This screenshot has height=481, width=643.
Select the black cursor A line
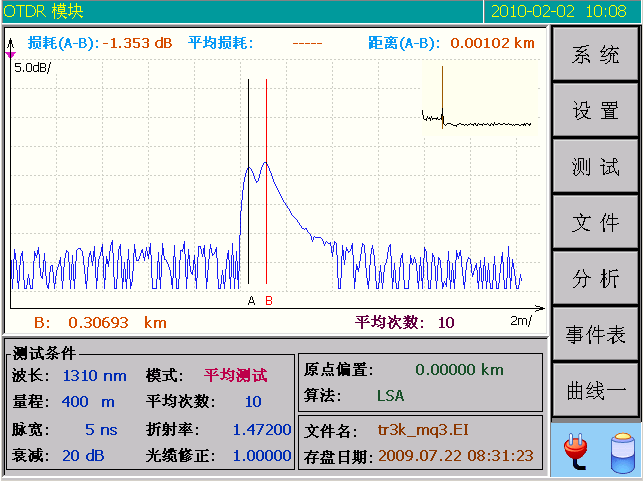click(x=249, y=181)
